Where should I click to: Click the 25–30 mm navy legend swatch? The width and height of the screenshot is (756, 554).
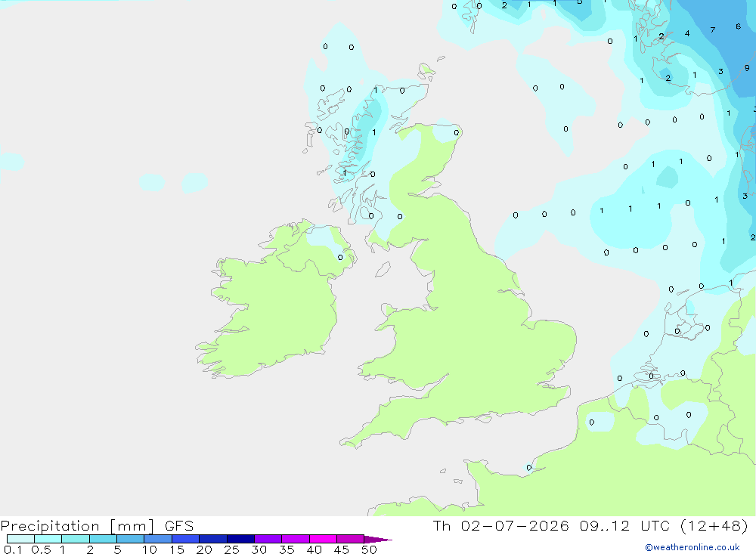(x=240, y=539)
